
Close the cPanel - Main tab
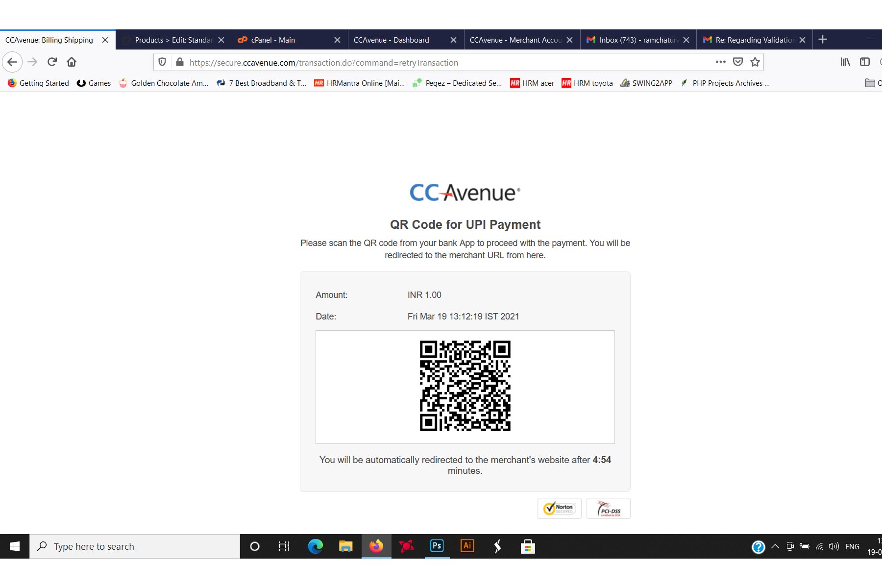337,40
